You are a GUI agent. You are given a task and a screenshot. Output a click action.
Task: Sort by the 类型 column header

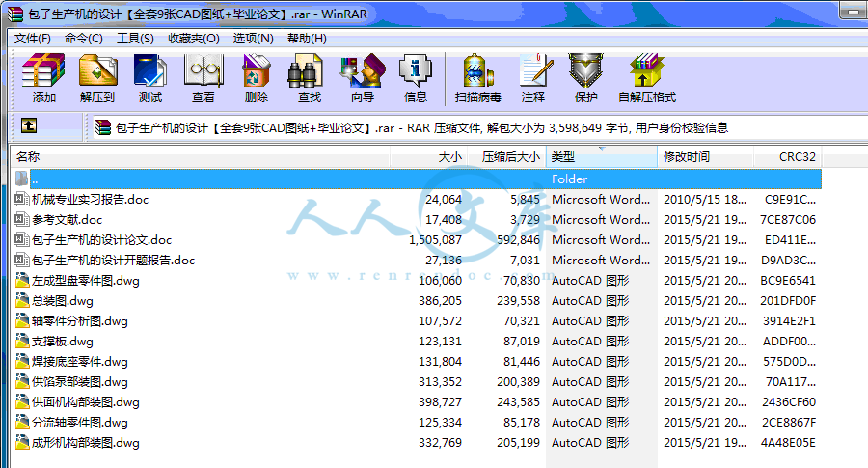[x=601, y=156]
